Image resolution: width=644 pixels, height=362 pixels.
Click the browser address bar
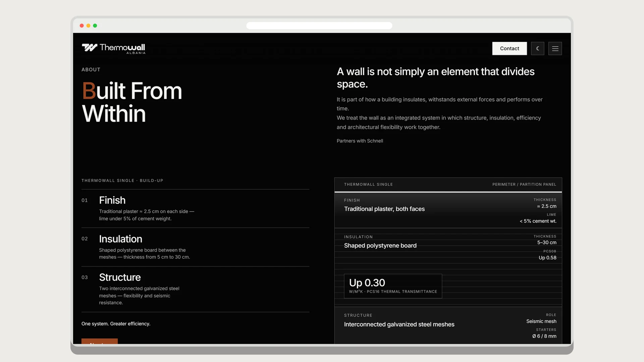point(319,26)
